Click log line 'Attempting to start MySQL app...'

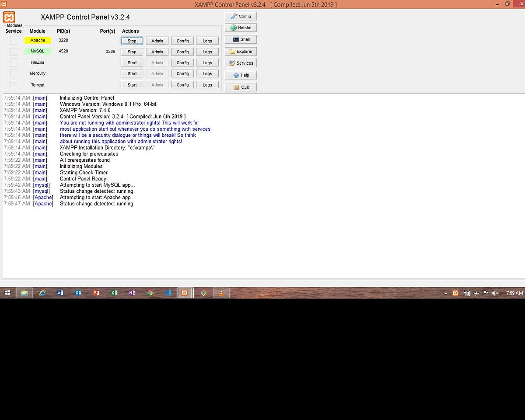97,185
